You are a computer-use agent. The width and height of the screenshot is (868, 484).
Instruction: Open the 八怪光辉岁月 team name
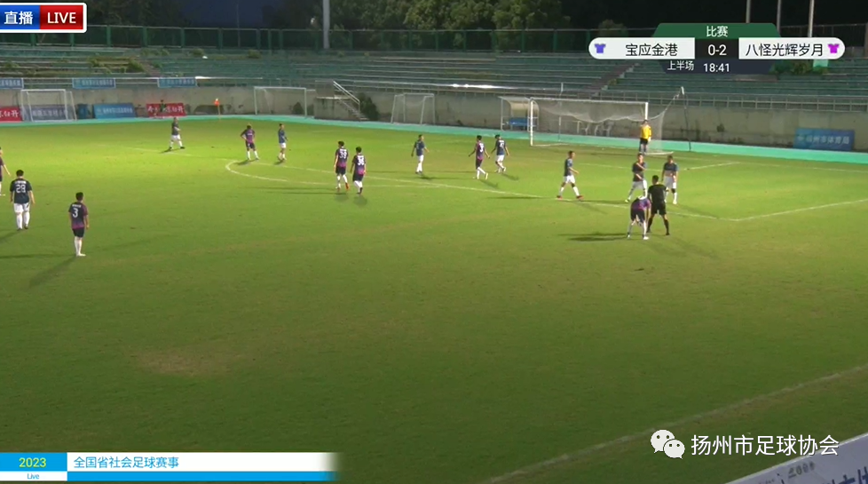(x=785, y=50)
